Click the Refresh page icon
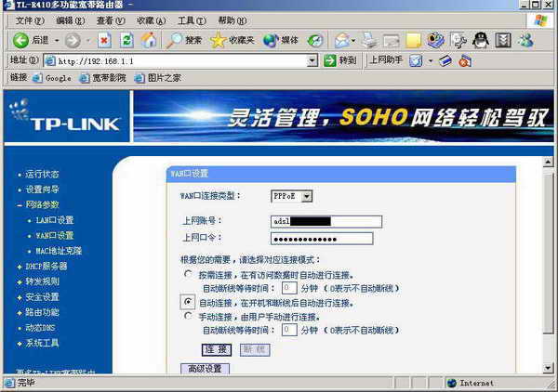 tap(126, 40)
